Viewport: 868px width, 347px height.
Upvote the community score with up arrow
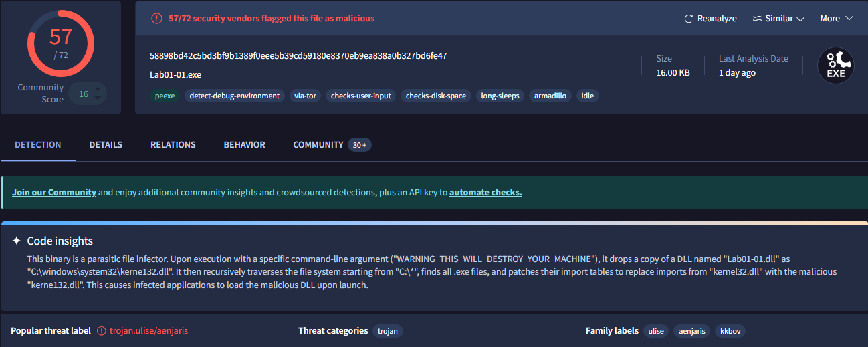98,88
